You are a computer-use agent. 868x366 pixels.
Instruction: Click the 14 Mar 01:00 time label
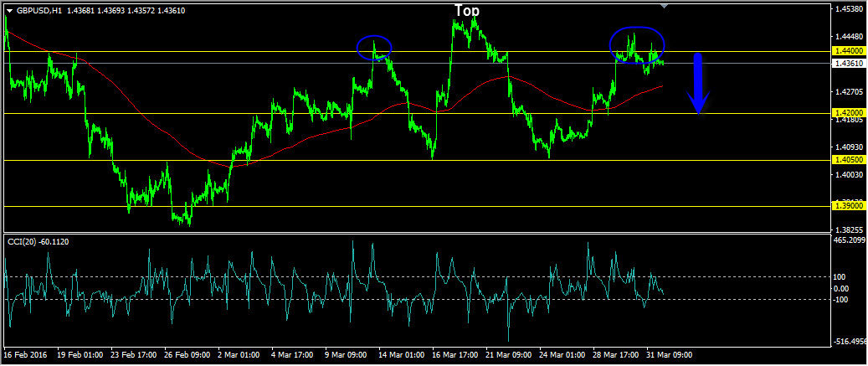click(401, 354)
